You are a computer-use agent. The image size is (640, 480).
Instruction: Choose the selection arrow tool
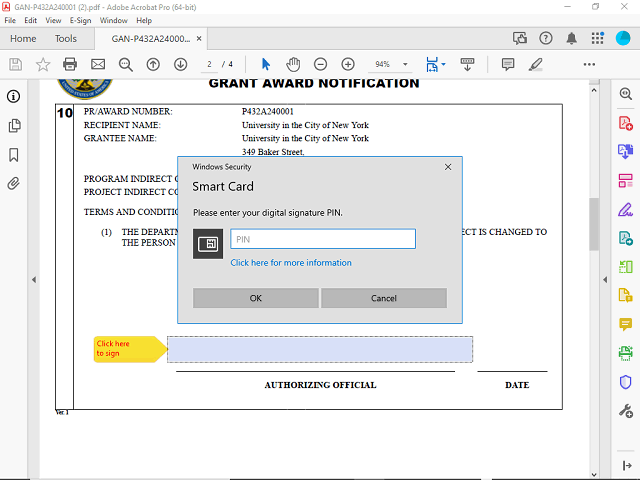tap(266, 64)
